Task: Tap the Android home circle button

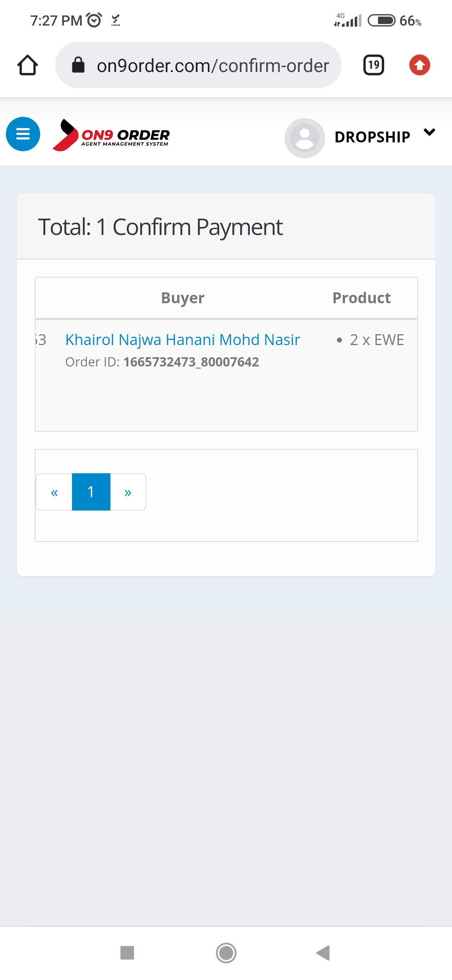Action: coord(226,953)
